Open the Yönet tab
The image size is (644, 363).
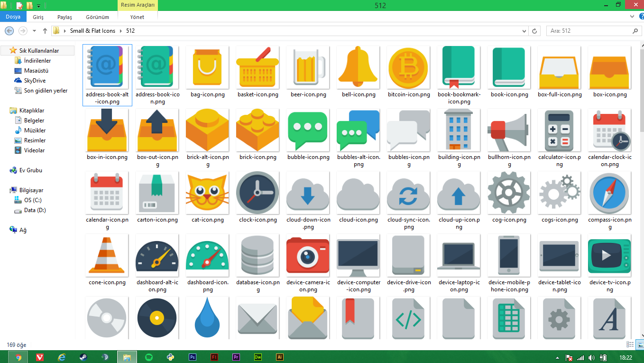click(x=137, y=17)
